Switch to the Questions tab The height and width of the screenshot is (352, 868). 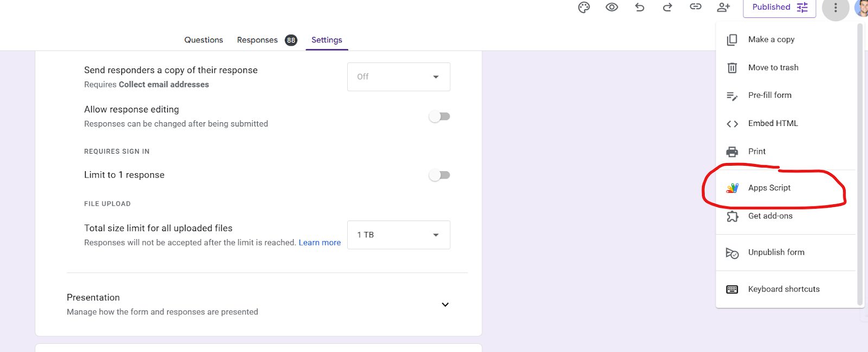[203, 40]
